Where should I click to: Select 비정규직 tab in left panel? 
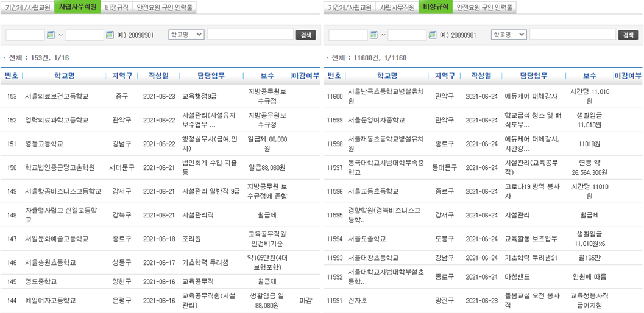point(116,7)
